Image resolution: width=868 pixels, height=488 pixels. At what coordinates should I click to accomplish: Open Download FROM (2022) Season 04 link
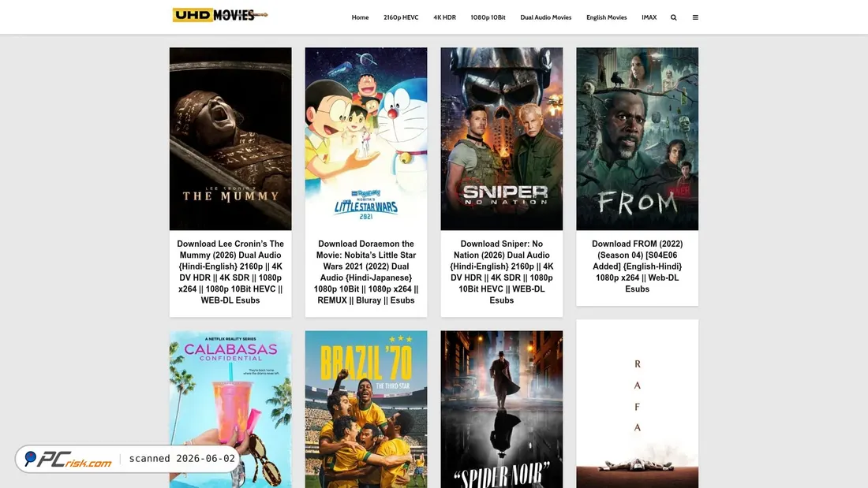coord(637,266)
